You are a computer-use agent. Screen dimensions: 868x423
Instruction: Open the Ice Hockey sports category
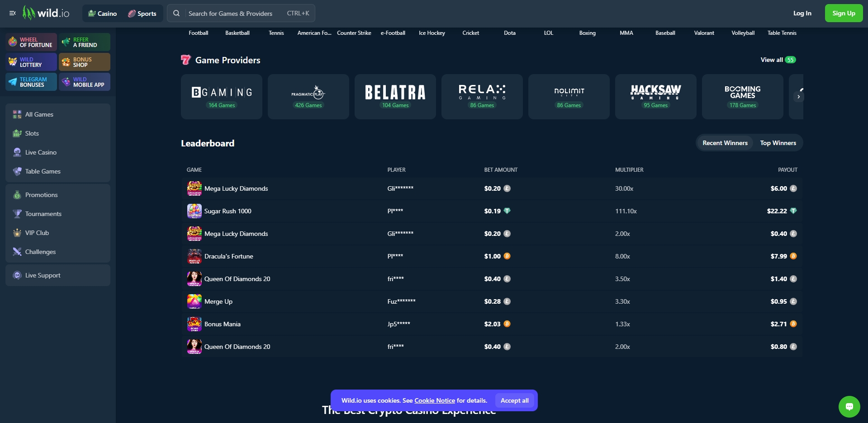point(432,33)
